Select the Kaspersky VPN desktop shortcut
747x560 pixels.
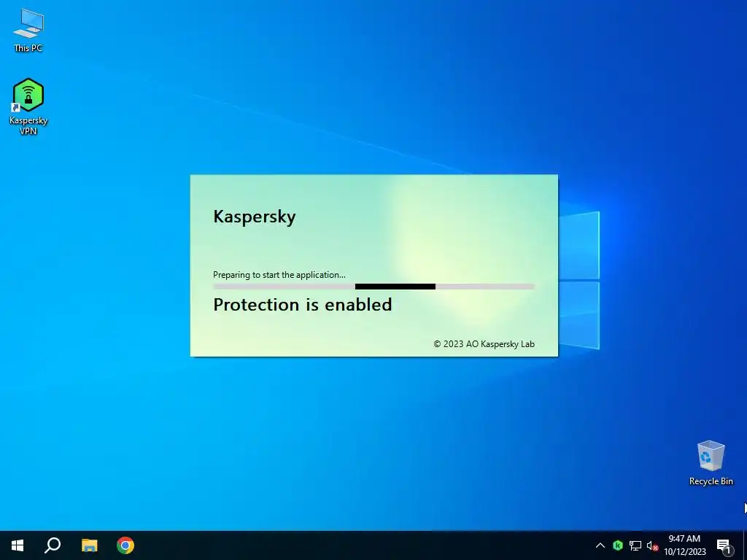(x=28, y=106)
